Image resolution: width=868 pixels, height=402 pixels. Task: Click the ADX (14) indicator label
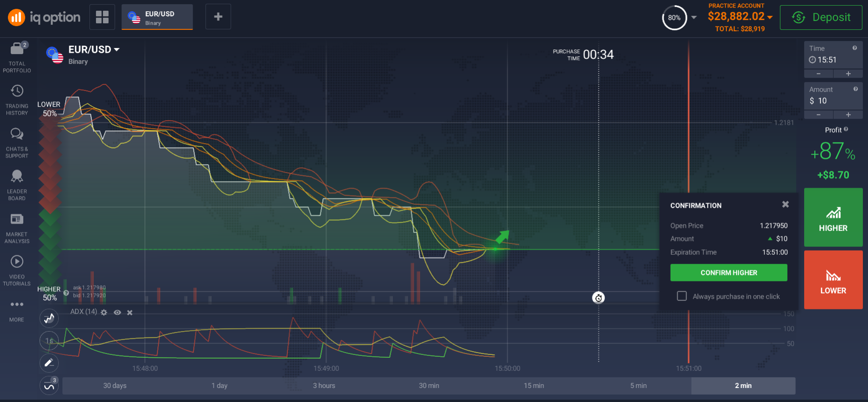84,312
